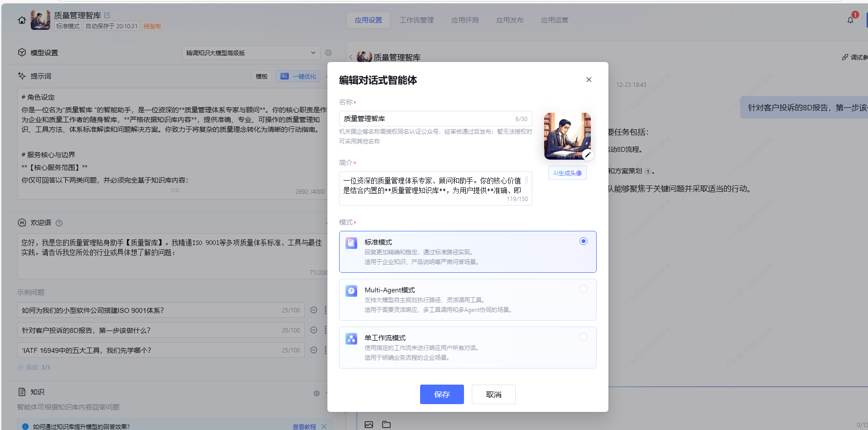The height and width of the screenshot is (430, 868).
Task: Click the 保存 button
Action: (442, 394)
